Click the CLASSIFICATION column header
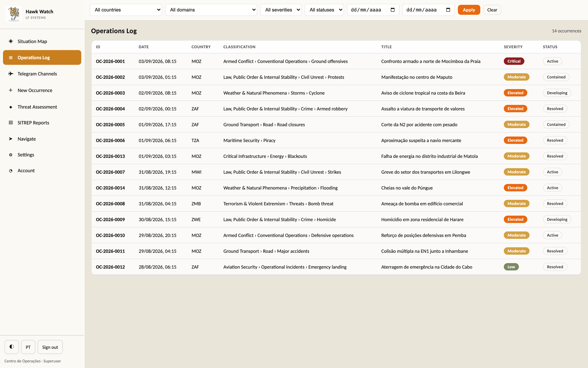The height and width of the screenshot is (368, 588). [239, 47]
